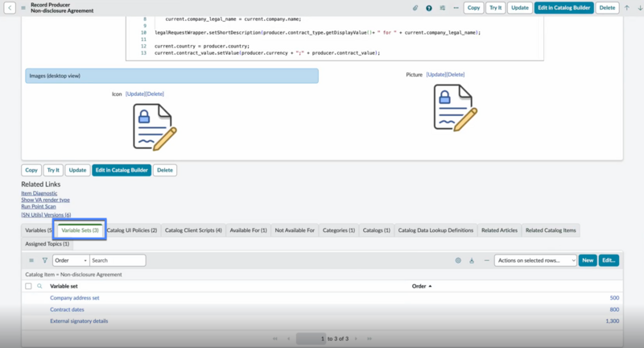Click Edit in Catalog Builder in header
The height and width of the screenshot is (348, 644).
pyautogui.click(x=564, y=8)
